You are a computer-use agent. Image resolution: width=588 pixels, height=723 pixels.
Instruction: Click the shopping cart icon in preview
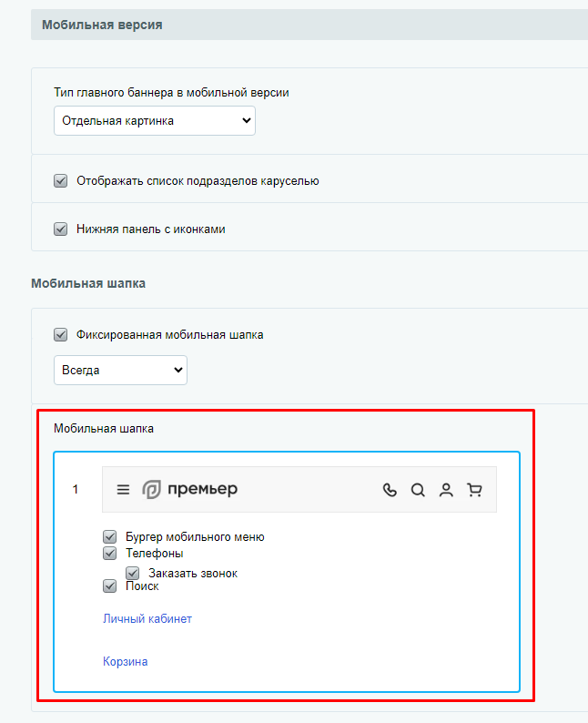(474, 490)
